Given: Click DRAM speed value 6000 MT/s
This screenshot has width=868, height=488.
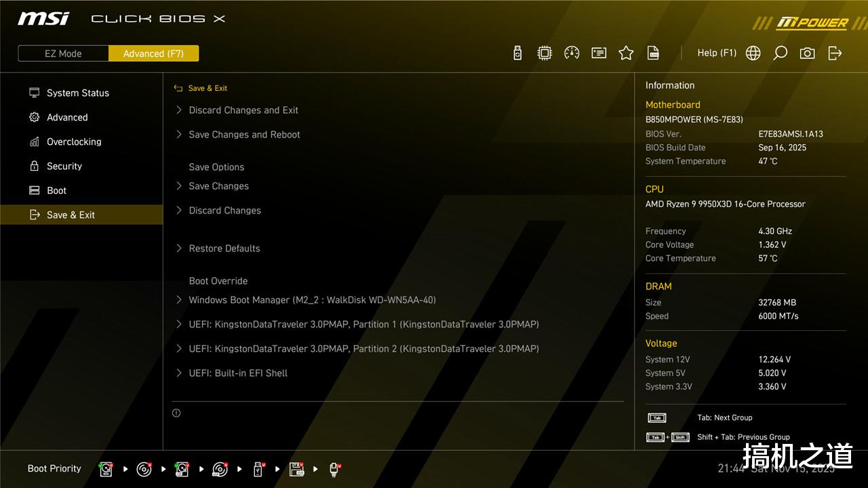Looking at the screenshot, I should (x=778, y=316).
